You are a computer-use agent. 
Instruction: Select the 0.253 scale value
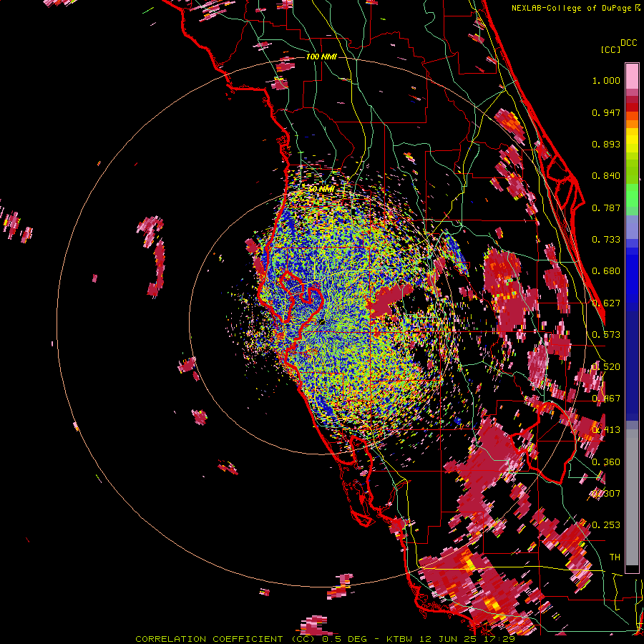coord(606,525)
